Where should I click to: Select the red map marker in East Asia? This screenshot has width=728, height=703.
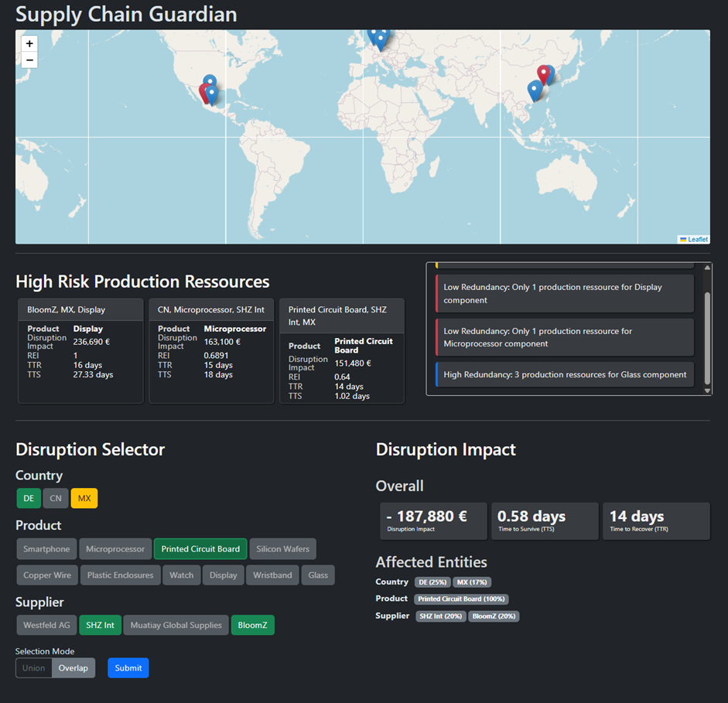[x=544, y=74]
